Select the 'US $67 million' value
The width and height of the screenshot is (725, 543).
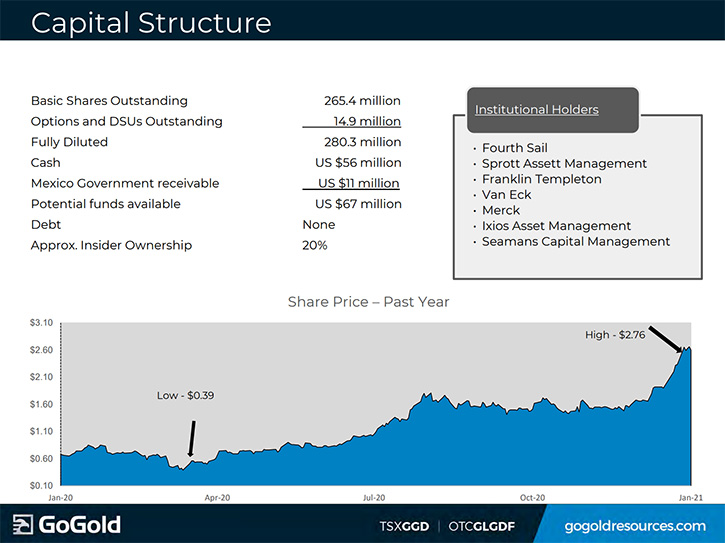click(358, 204)
